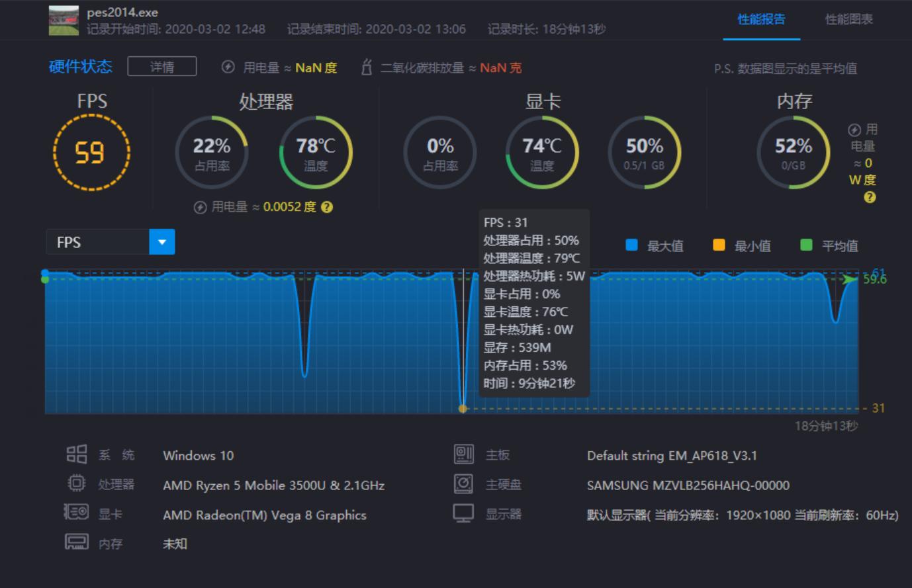Open the FPS metric dropdown
This screenshot has width=912, height=588.
click(161, 242)
